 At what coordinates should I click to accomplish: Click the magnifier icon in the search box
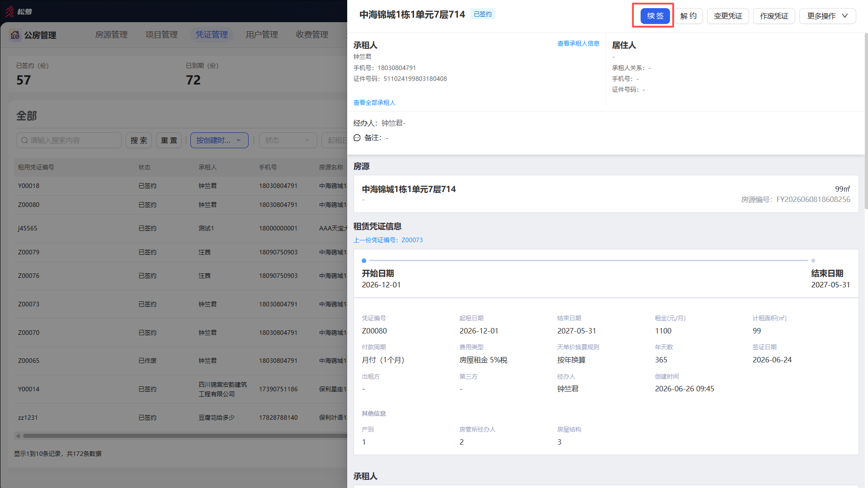pos(25,141)
